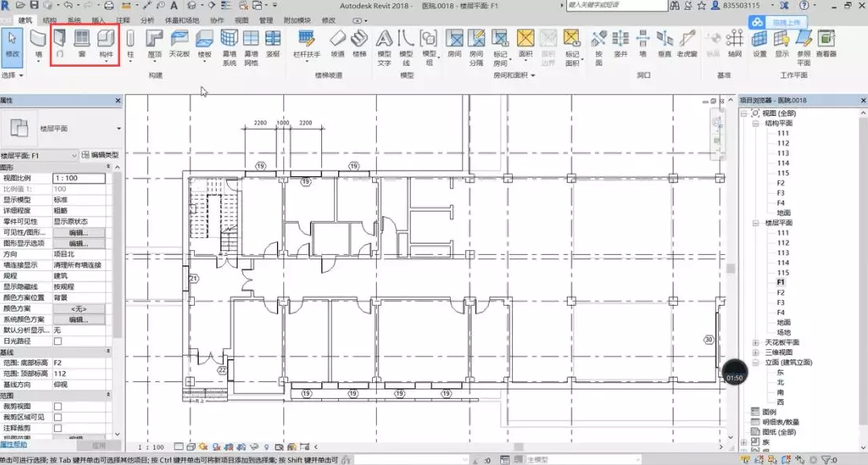868x465 pixels.
Task: Open the 分析 ribbon tab
Action: click(x=147, y=20)
